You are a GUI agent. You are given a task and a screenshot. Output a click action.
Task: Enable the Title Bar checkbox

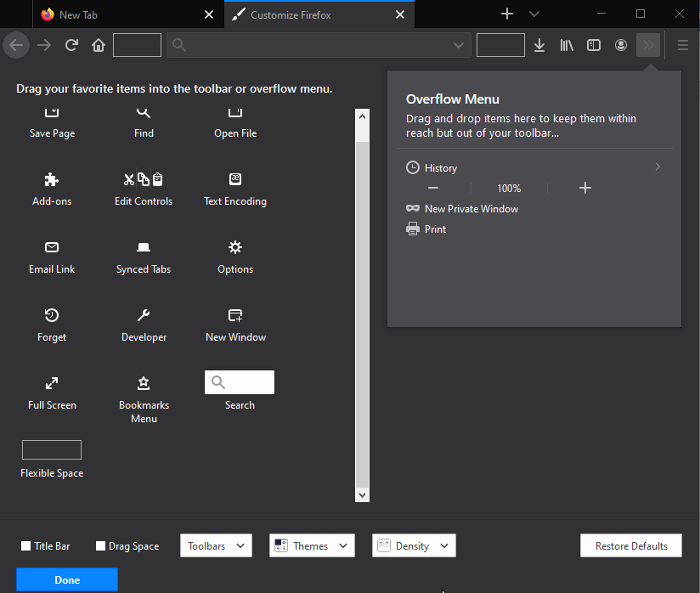coord(25,545)
